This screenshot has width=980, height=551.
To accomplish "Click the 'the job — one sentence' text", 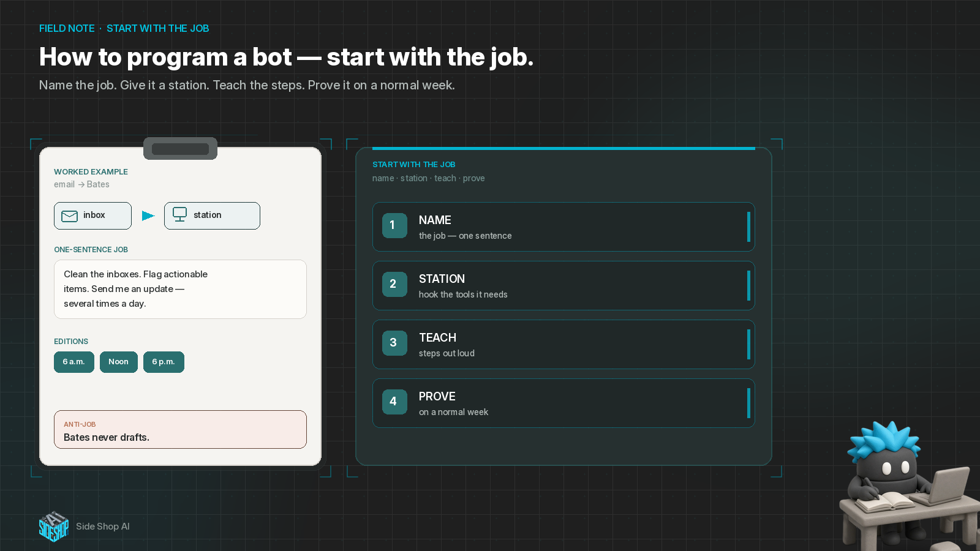I will [x=465, y=236].
